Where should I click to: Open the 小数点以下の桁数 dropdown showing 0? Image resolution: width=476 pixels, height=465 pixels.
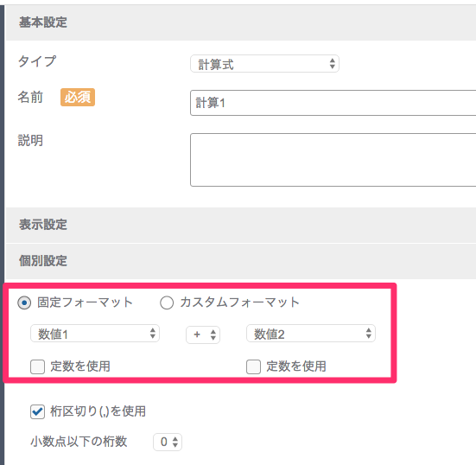[x=168, y=442]
